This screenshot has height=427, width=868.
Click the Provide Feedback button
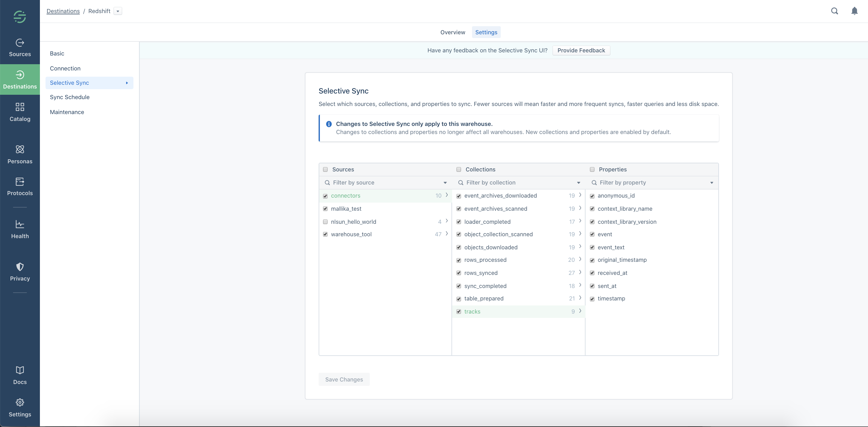tap(581, 50)
